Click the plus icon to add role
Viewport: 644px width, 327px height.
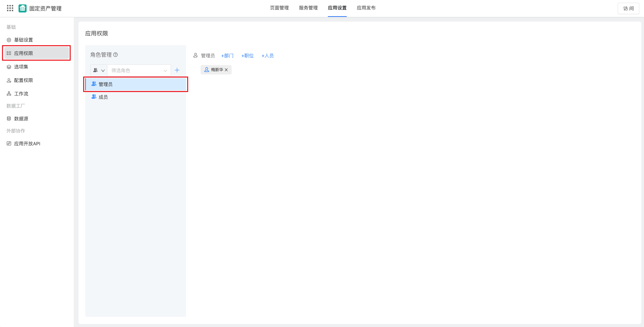tap(177, 70)
